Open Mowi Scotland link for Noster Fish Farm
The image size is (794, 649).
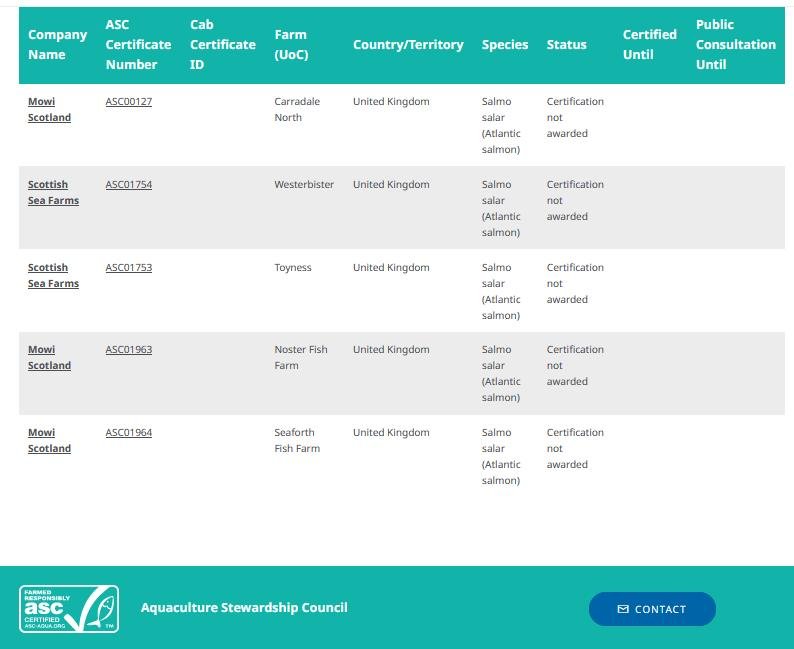49,358
